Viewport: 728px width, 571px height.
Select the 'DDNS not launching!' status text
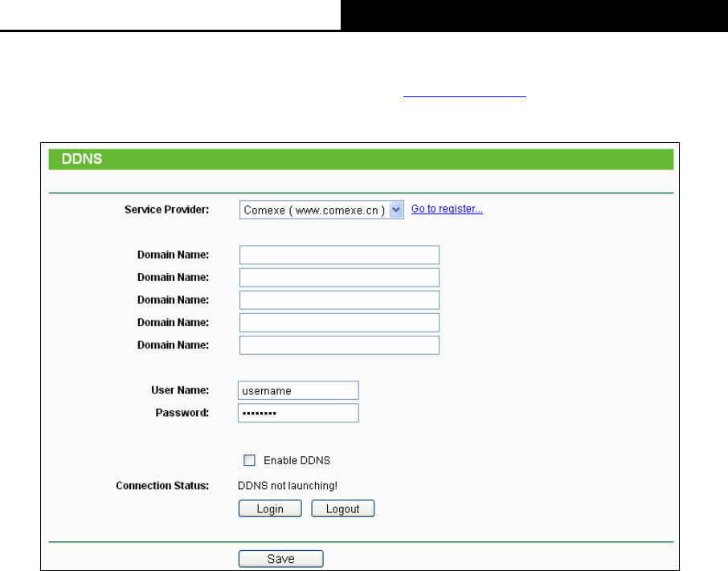pyautogui.click(x=288, y=486)
